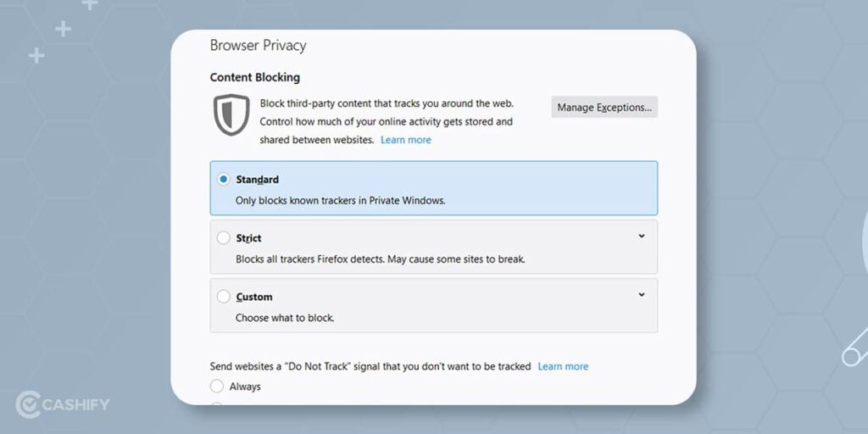Select the Custom radio button

(223, 297)
